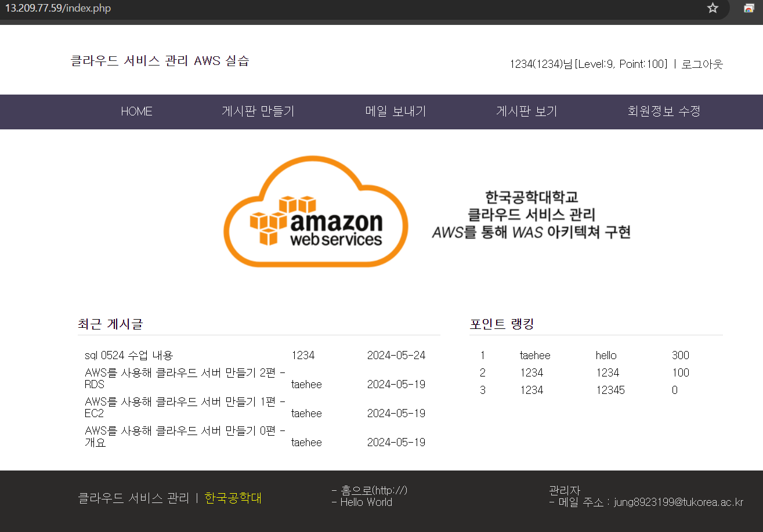Open post 'sql 0524 수업 내용'
Viewport: 763px width, 532px height.
pyautogui.click(x=129, y=356)
